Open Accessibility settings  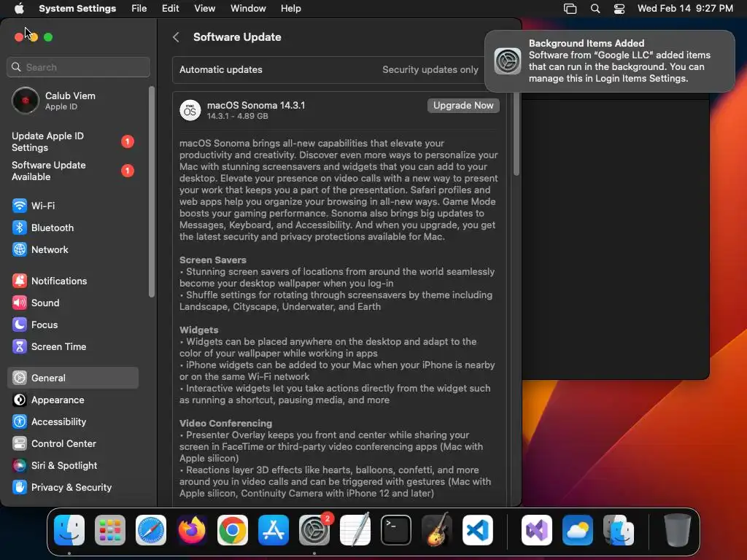point(72,422)
